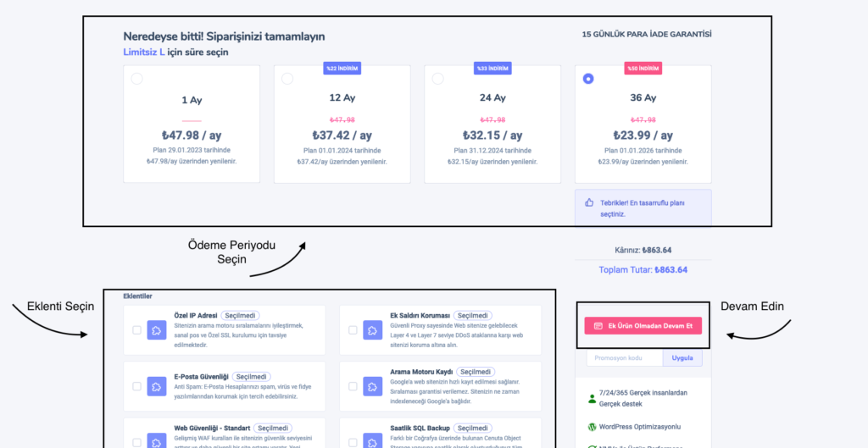Image resolution: width=868 pixels, height=448 pixels.
Task: Click the Arama Motoru Kaydı puzzle icon
Action: [x=373, y=386]
